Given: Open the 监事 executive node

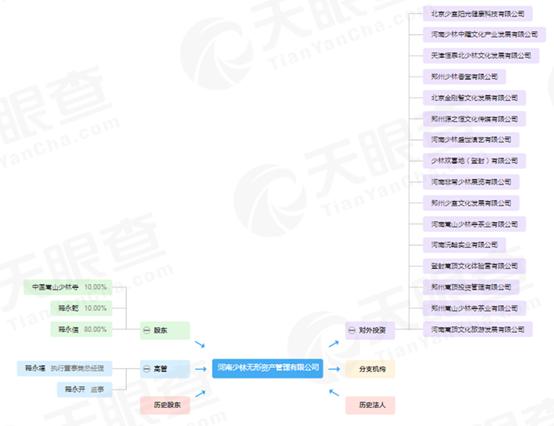Looking at the screenshot, I should coord(85,390).
